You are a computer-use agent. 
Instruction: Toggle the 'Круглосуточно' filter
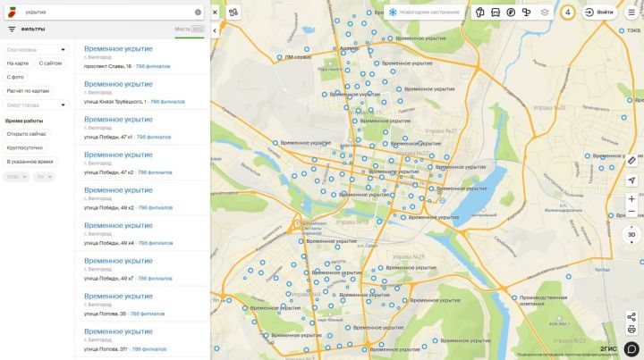pyautogui.click(x=25, y=147)
